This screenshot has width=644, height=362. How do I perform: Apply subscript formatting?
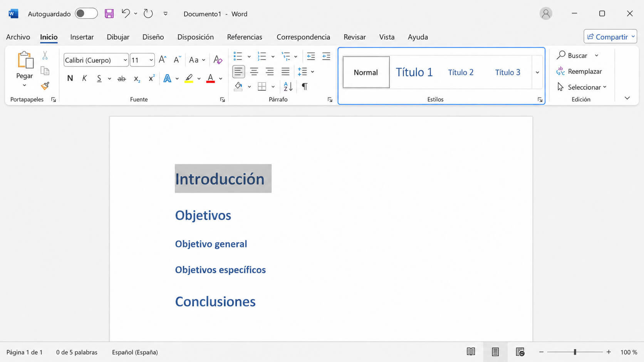pyautogui.click(x=137, y=78)
